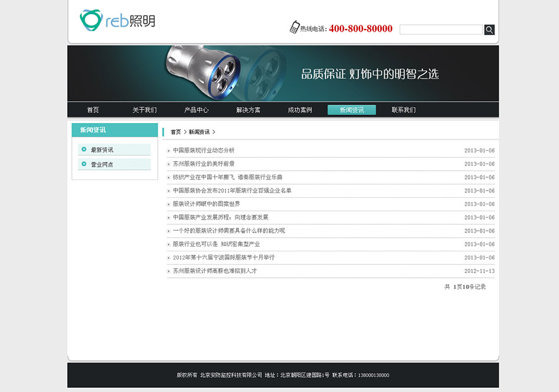Click the hotline number 400-800-80000
Image resolution: width=559 pixels, height=392 pixels.
[x=361, y=28]
